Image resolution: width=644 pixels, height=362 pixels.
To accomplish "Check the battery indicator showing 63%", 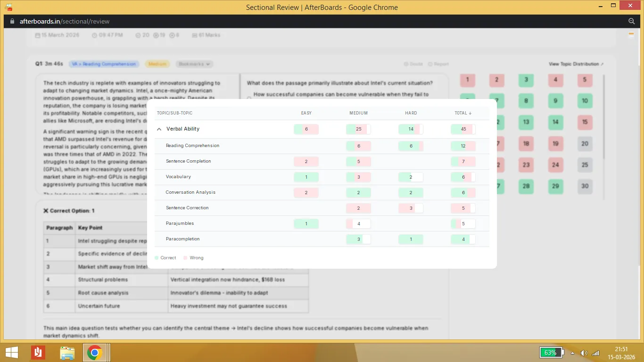I will (x=552, y=353).
